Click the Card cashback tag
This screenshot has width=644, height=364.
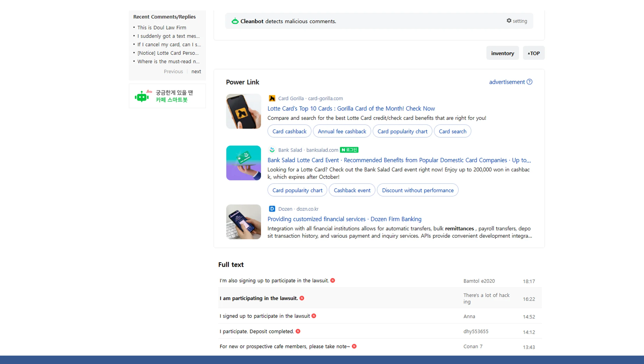[x=289, y=131]
